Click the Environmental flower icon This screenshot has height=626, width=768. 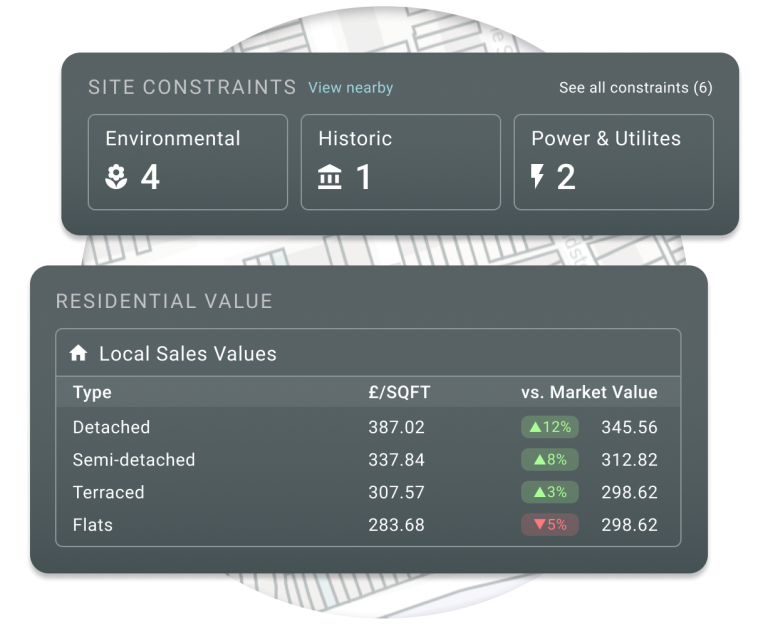[117, 178]
